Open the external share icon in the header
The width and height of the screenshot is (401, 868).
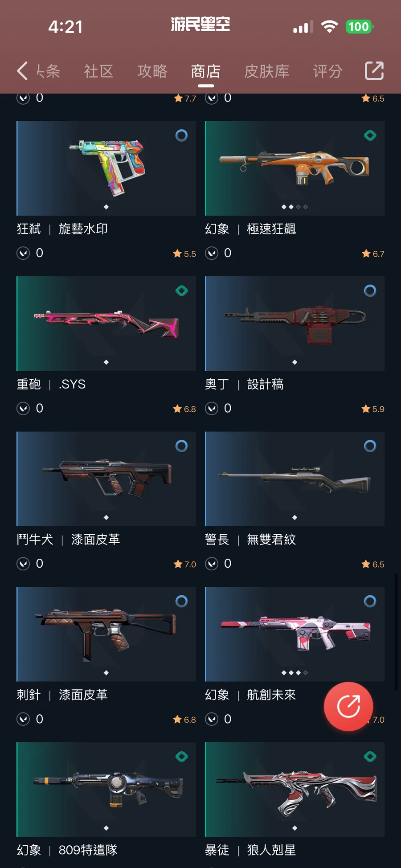[374, 70]
